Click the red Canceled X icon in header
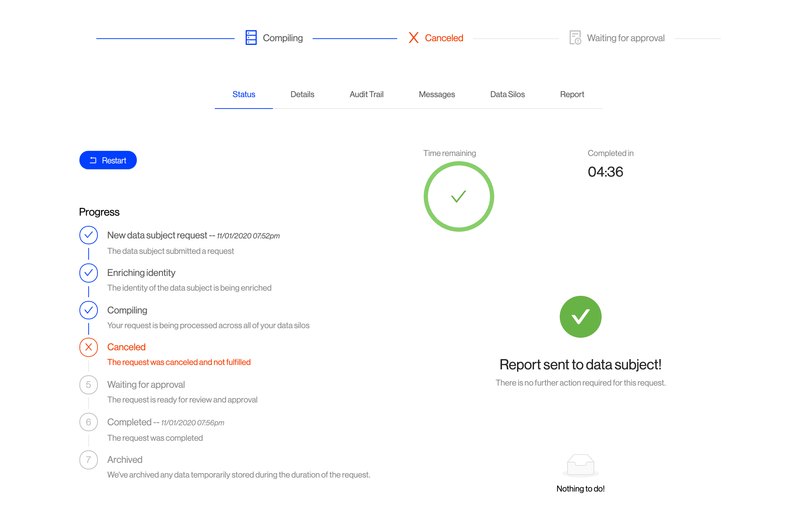Viewport: 812px width, 532px height. pyautogui.click(x=414, y=38)
